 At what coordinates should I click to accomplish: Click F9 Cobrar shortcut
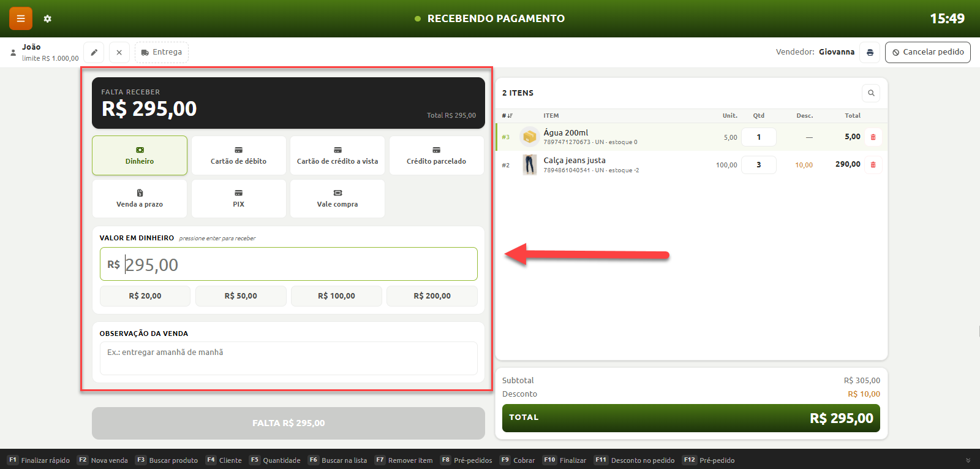(x=518, y=460)
